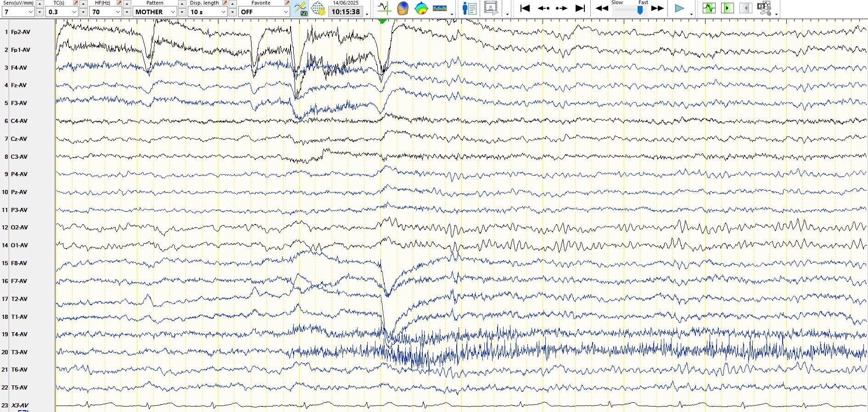This screenshot has width=868, height=412.
Task: Start playback with the blue play arrow
Action: tap(679, 8)
